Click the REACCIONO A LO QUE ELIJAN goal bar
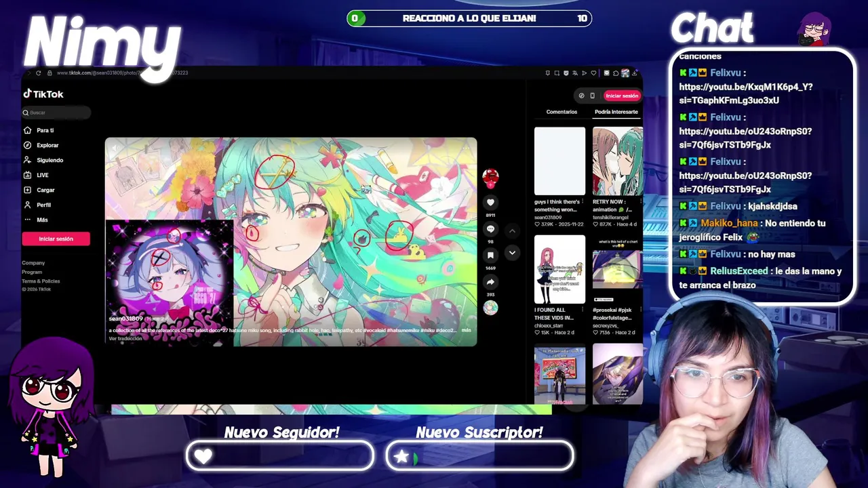The height and width of the screenshot is (488, 868). (469, 18)
